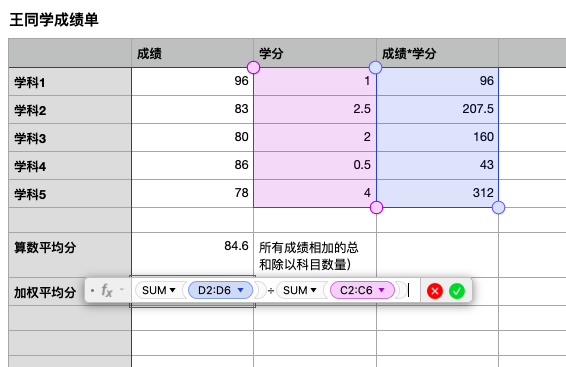This screenshot has height=367, width=566.
Task: Select the 加权平均分 row label
Action: (45, 292)
